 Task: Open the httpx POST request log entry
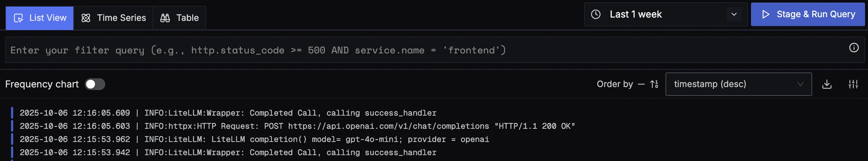tap(297, 126)
